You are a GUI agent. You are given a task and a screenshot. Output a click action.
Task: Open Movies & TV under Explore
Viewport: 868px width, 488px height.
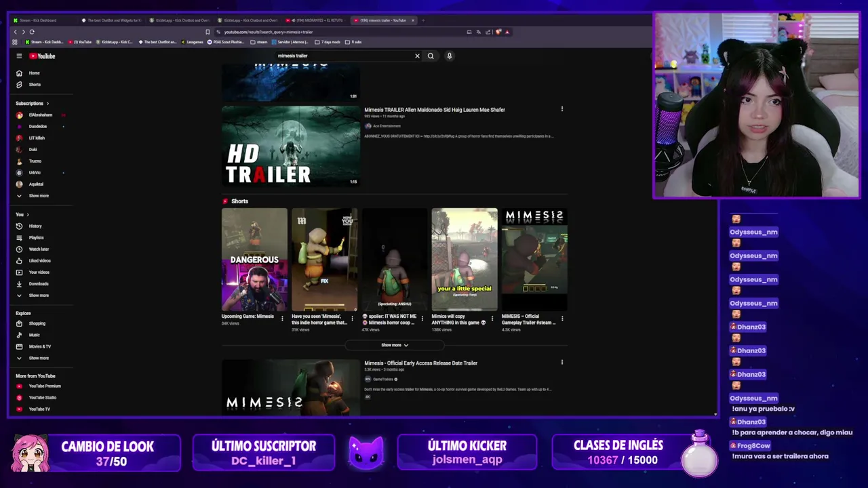click(x=41, y=346)
